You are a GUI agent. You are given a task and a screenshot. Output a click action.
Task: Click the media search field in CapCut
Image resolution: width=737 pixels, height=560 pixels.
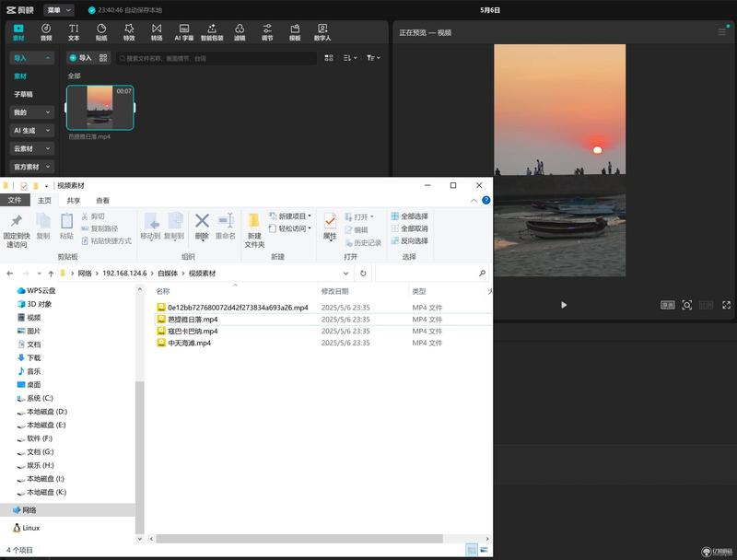tap(216, 58)
